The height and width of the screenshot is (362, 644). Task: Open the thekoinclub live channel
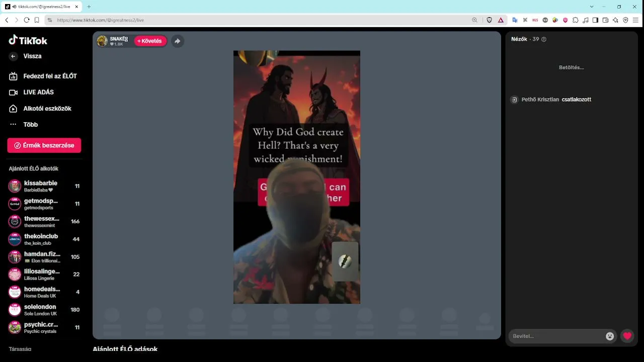[x=44, y=239]
